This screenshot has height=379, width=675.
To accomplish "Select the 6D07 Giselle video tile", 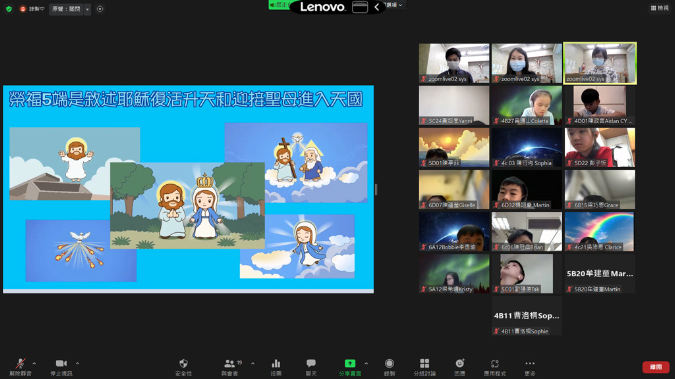I will coord(454,190).
